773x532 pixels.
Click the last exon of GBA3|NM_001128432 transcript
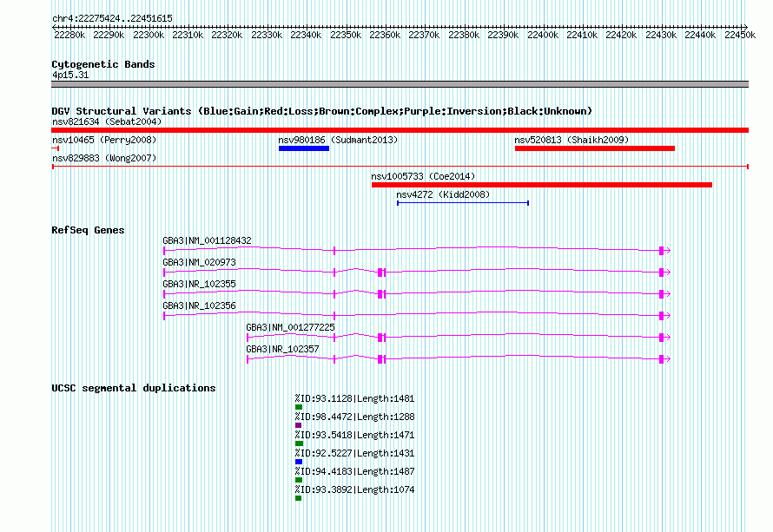pos(662,251)
